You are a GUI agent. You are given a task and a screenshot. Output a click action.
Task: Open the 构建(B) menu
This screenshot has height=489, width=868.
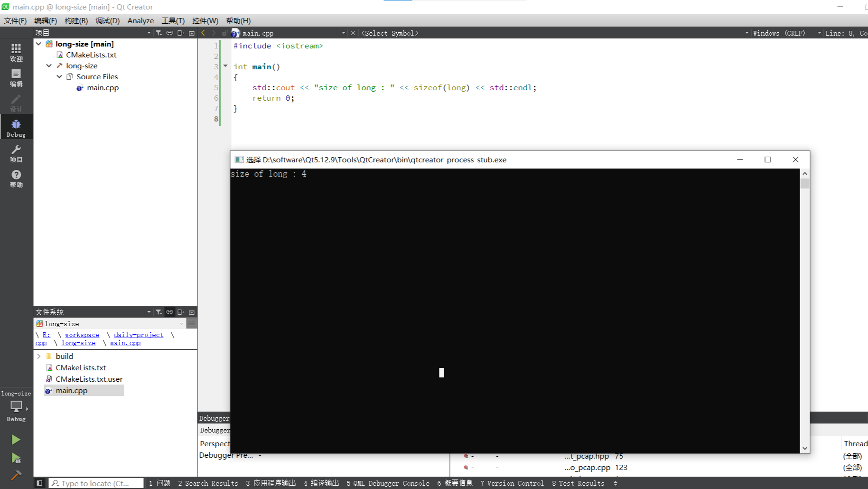click(76, 20)
